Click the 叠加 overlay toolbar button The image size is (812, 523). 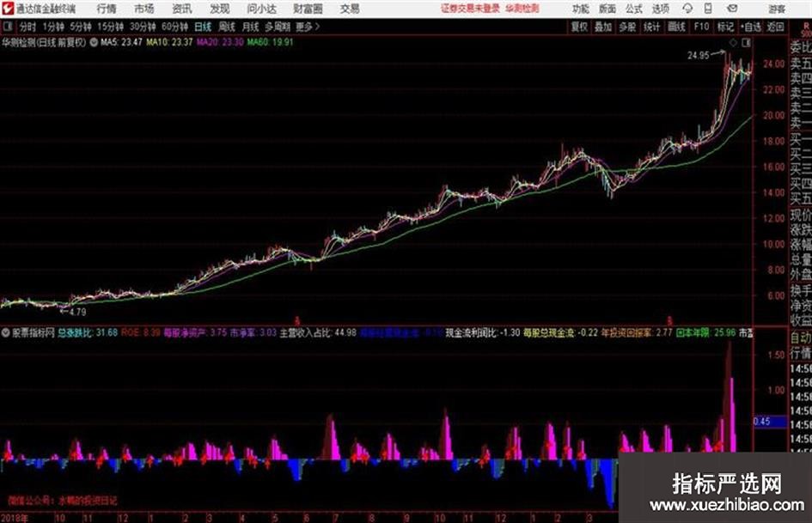pos(603,27)
